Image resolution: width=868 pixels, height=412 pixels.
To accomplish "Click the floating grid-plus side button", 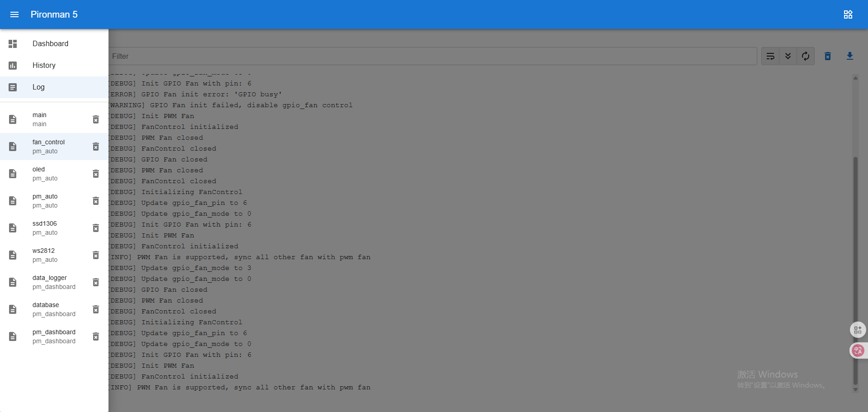I will point(858,330).
